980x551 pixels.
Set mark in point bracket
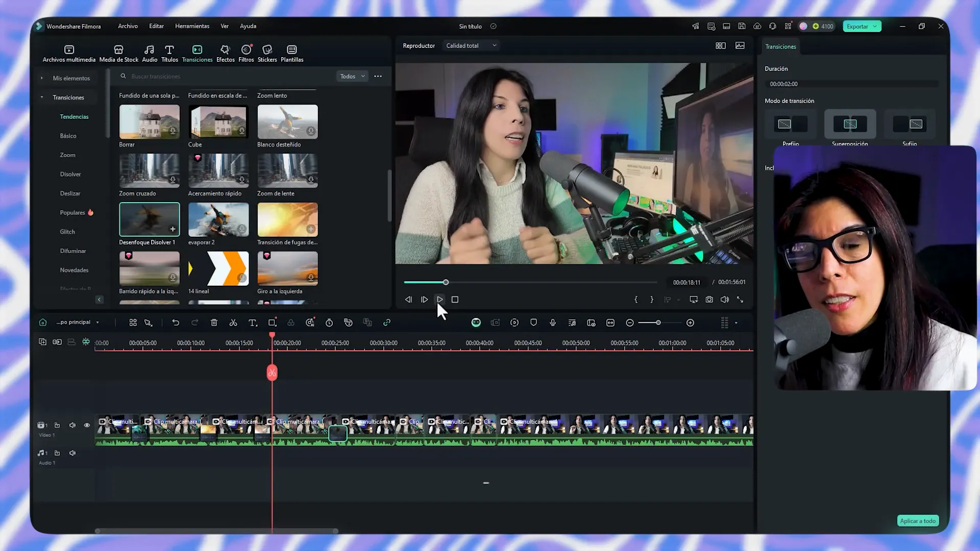tap(636, 300)
